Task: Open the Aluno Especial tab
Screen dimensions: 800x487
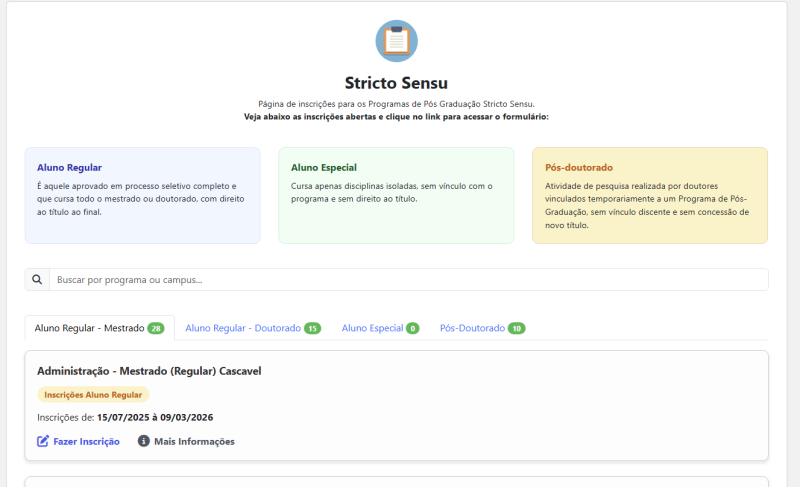Action: (373, 328)
